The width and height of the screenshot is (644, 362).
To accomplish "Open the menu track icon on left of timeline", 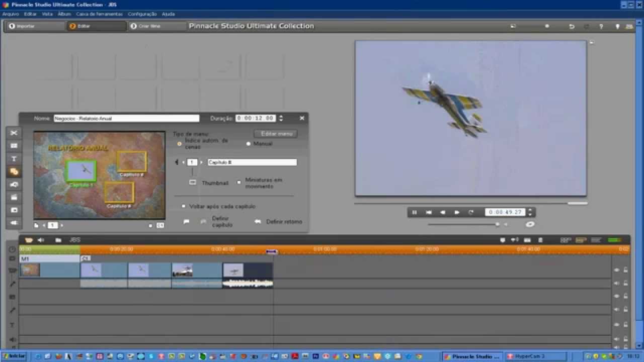I will tap(13, 258).
